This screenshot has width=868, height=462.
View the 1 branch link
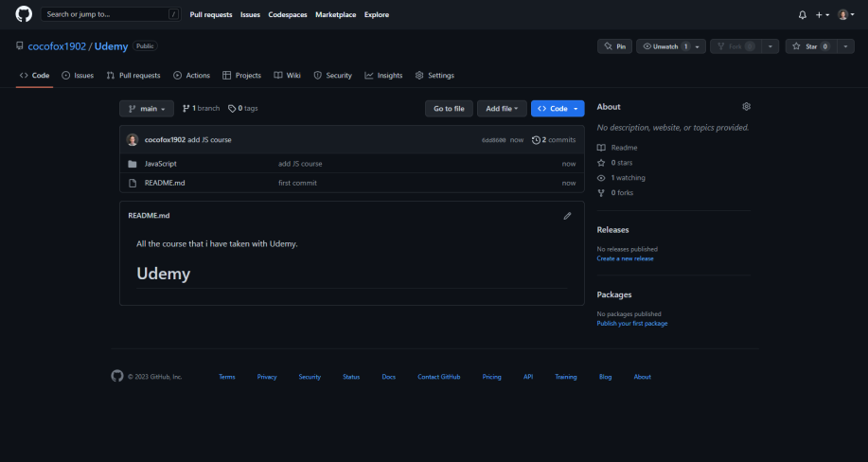[201, 109]
